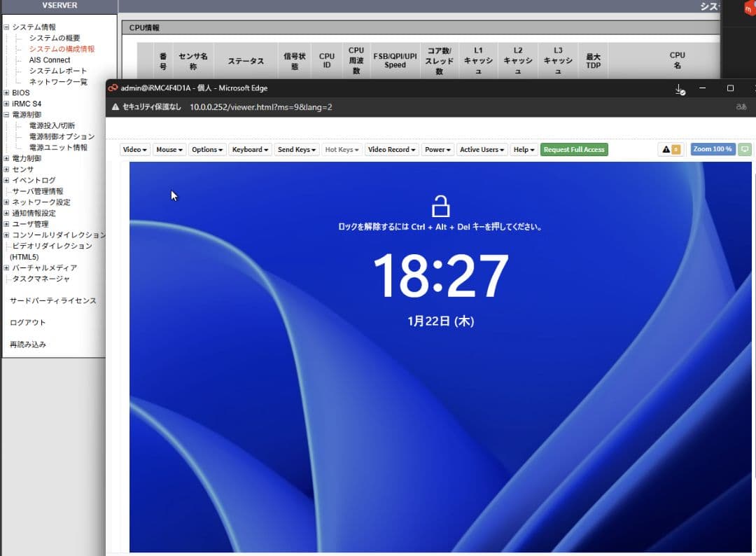Open the Video dropdown menu
The image size is (756, 556).
(x=133, y=149)
